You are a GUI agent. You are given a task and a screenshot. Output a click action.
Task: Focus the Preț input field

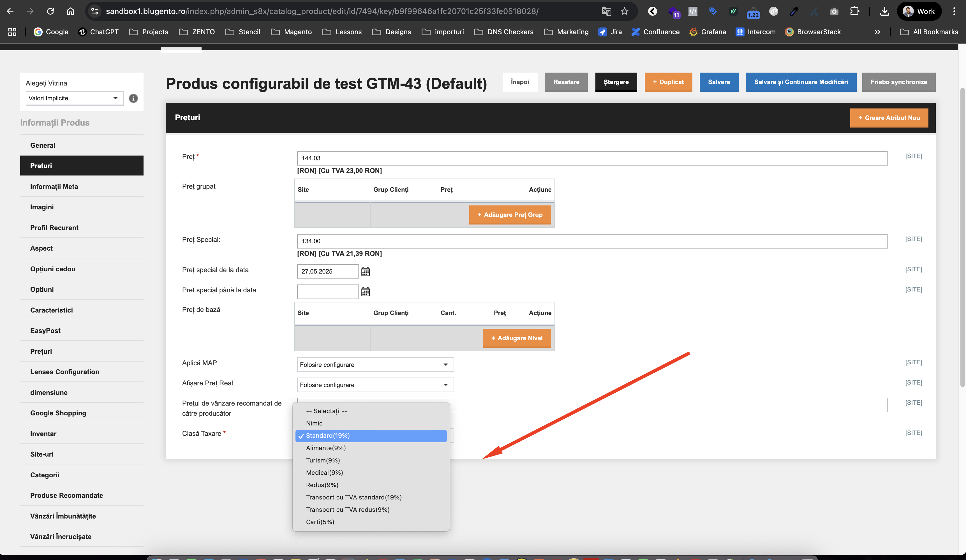coord(592,158)
